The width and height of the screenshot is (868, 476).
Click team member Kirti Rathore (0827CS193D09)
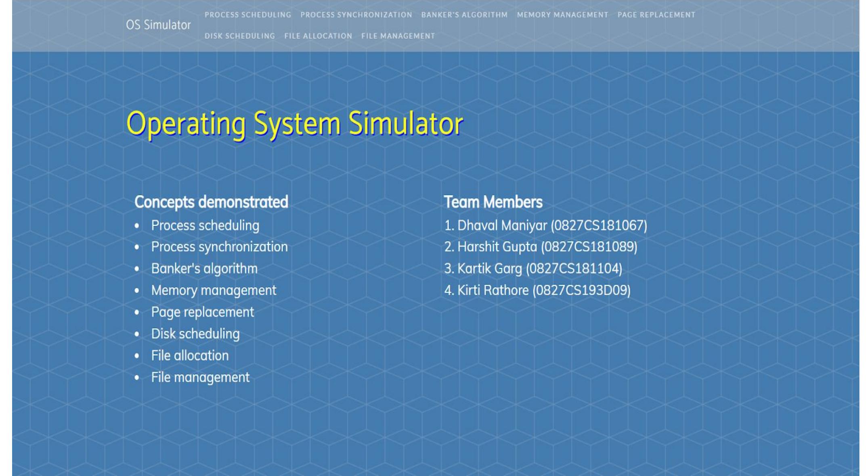click(x=537, y=290)
